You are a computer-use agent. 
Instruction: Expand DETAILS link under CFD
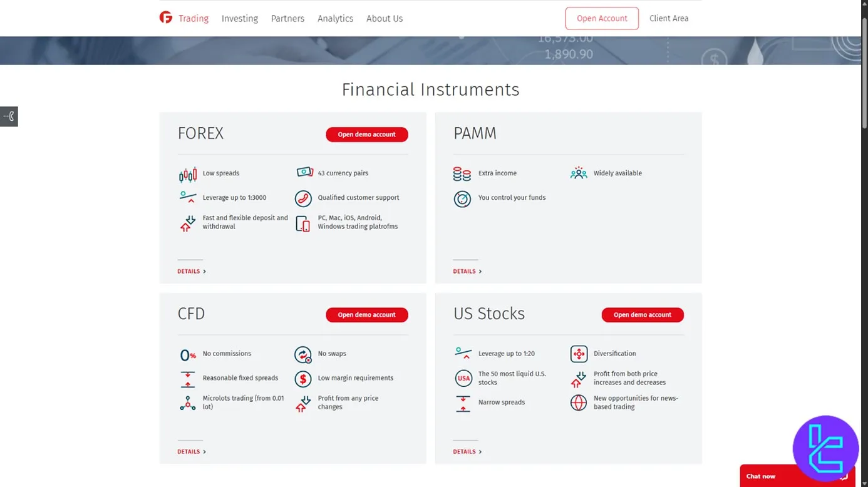[192, 452]
